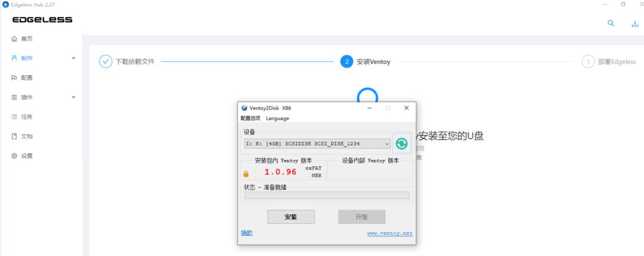Click the document icon beside 文档
Viewport: 644px width, 256px height.
[14, 136]
